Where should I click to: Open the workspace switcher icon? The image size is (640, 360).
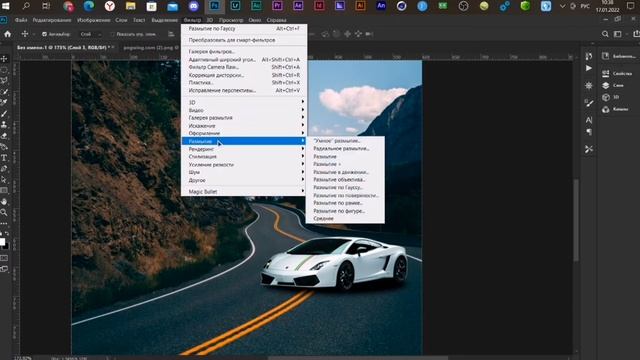pos(618,34)
